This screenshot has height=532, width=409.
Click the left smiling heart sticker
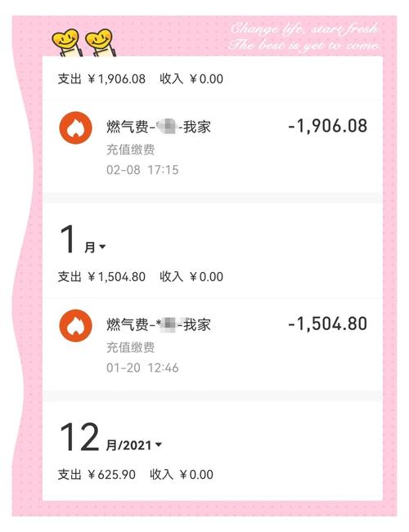point(66,42)
